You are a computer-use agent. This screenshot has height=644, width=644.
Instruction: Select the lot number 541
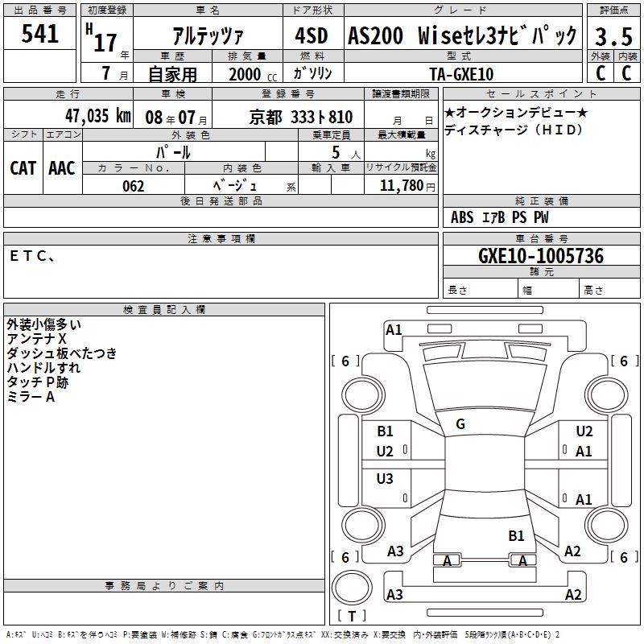[x=39, y=34]
